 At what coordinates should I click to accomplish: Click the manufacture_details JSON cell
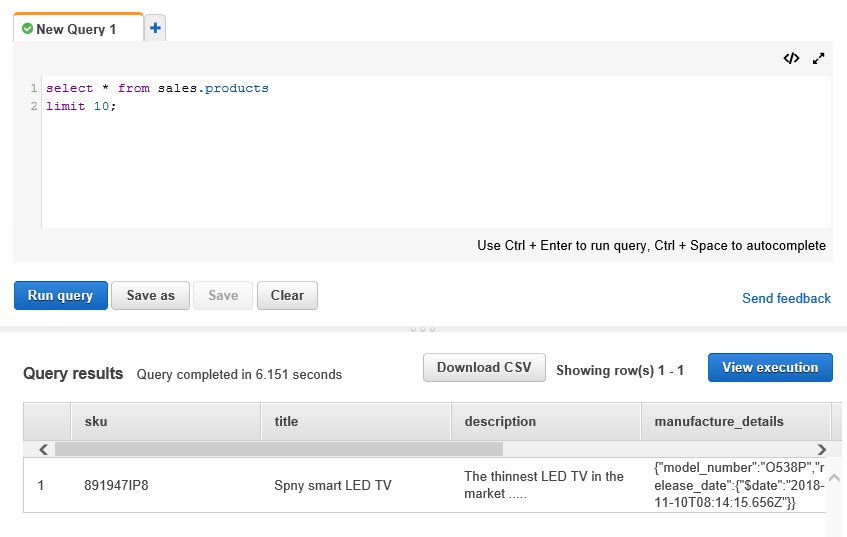click(739, 485)
